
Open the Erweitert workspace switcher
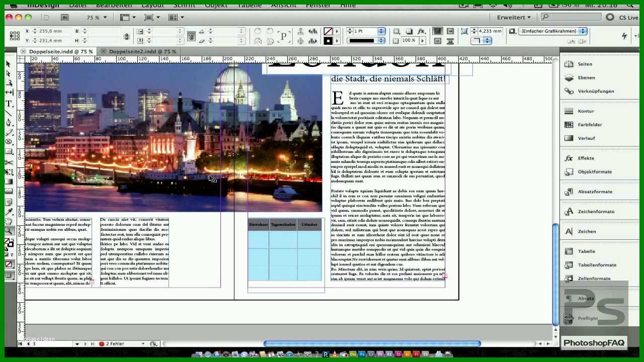point(513,17)
